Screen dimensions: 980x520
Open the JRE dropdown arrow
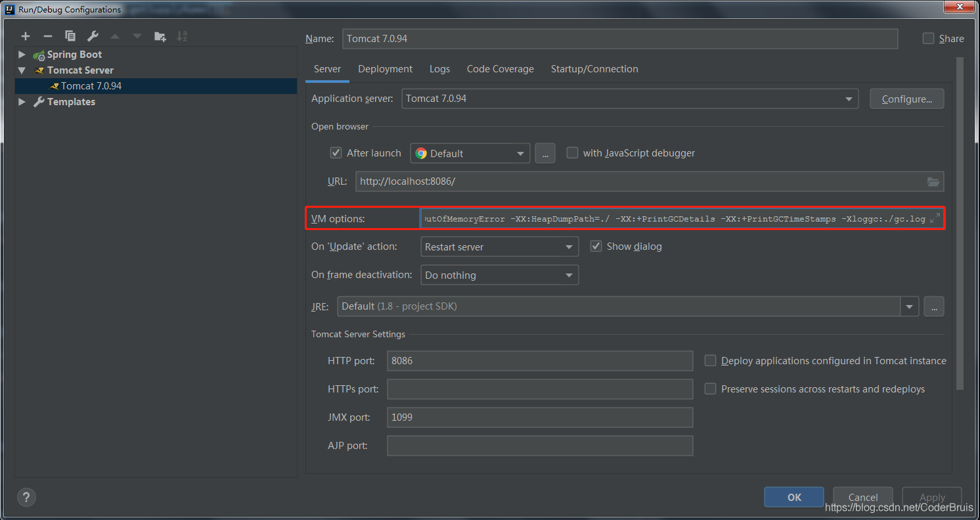coord(910,306)
